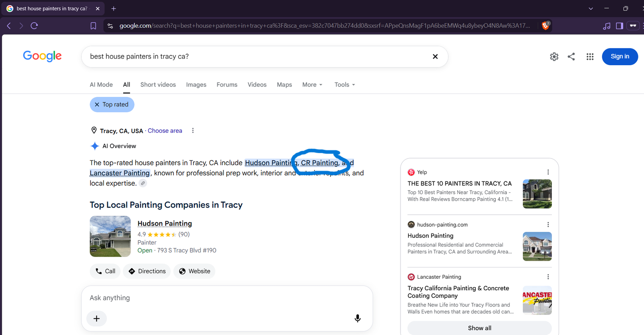Open the Images results tab

pos(196,85)
